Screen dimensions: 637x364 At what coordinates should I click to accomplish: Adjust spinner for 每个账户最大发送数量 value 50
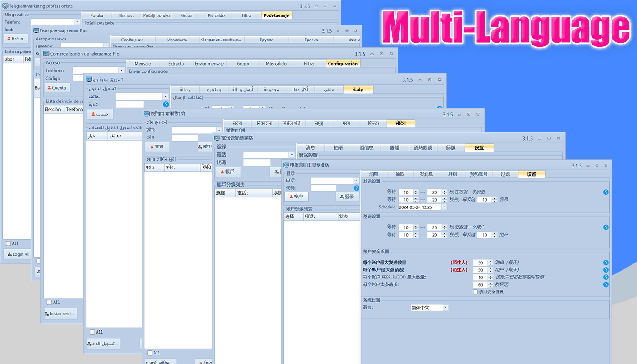click(490, 263)
